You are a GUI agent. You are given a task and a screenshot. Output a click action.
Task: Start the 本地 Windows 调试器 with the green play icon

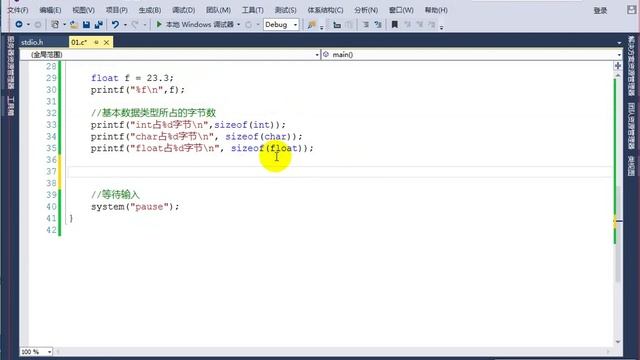[x=159, y=24]
